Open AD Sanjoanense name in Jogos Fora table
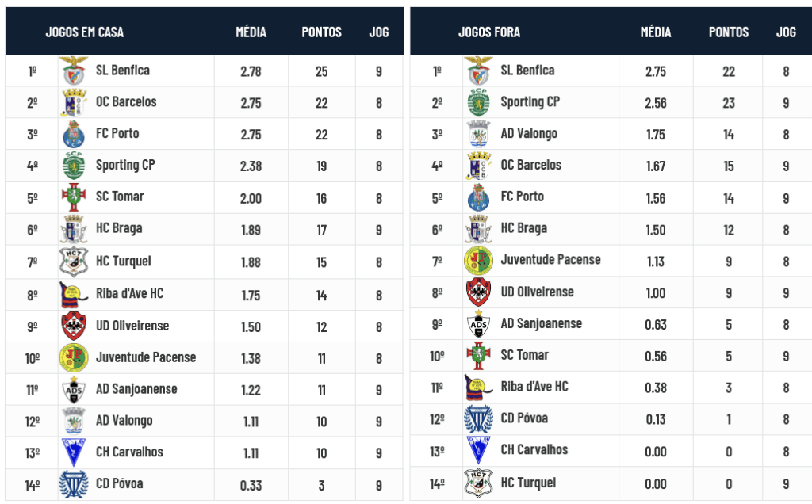Screen dimensions: 812x504 click(x=541, y=323)
